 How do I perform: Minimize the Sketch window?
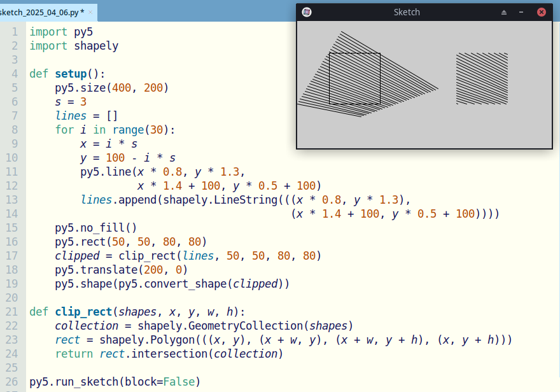(522, 12)
